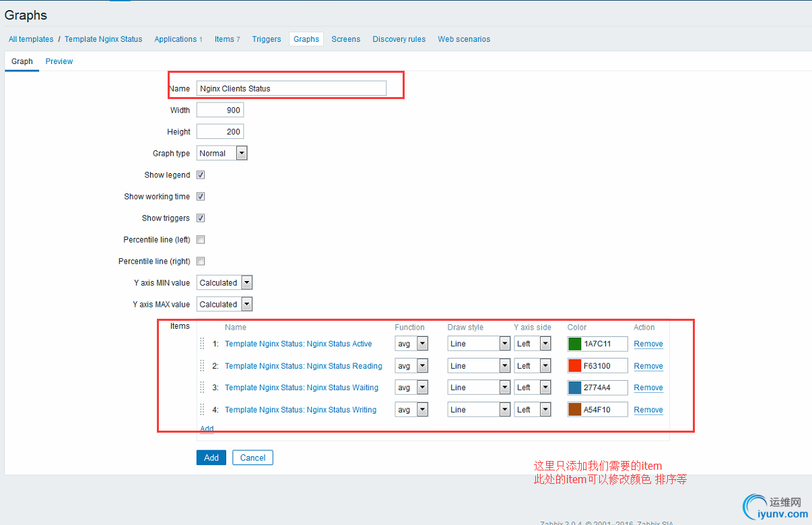
Task: Open blue 2774A4 color swatch
Action: point(575,388)
